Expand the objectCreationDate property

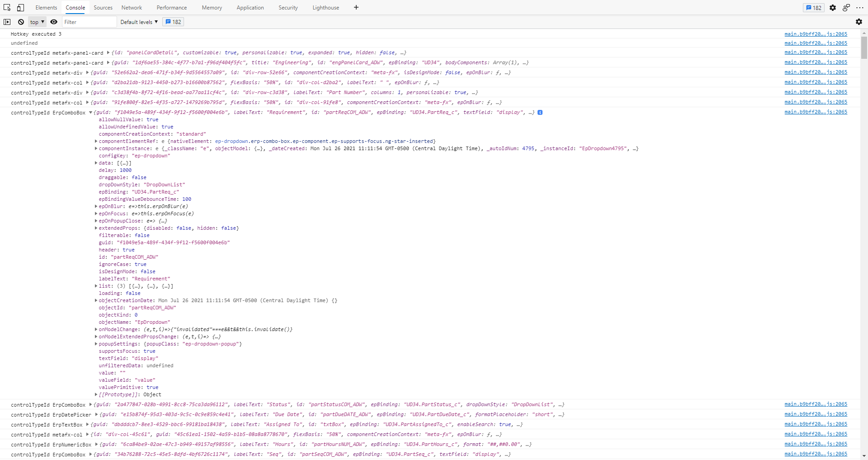click(96, 300)
